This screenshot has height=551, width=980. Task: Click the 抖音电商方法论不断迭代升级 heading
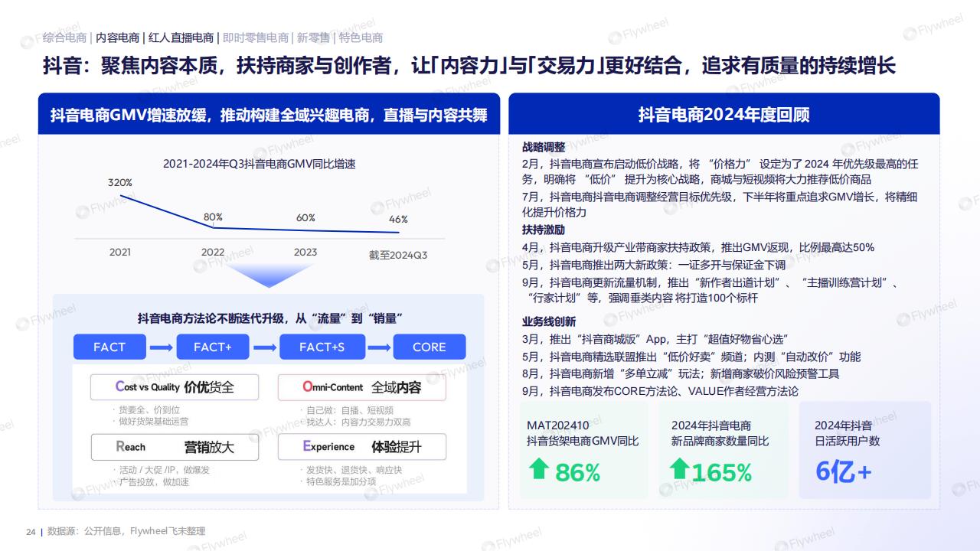click(270, 318)
